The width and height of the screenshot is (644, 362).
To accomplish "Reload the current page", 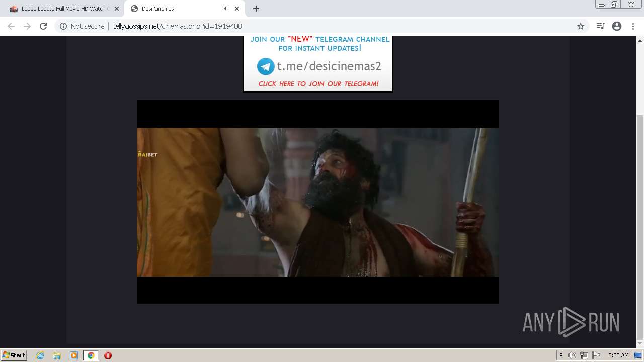I will pos(43,26).
